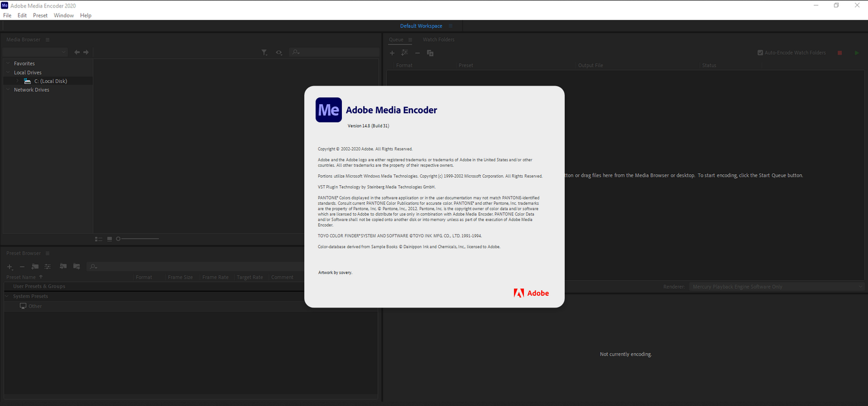Add source to Queue with plus icon
Viewport: 868px width, 406px height.
(392, 53)
